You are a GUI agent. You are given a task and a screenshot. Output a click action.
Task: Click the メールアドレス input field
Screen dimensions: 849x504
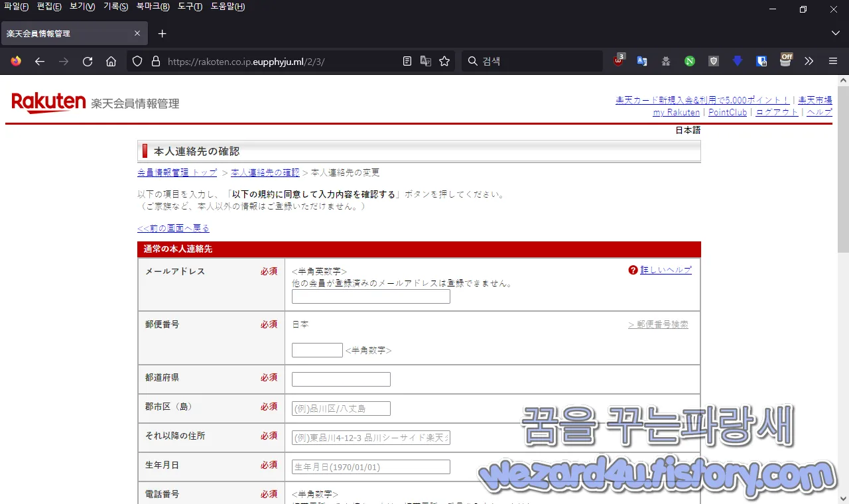(370, 296)
